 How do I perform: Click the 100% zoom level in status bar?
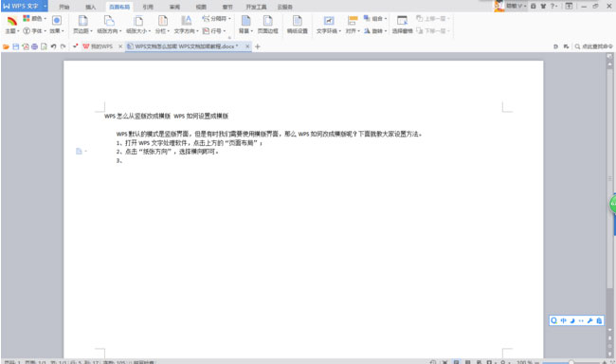click(x=524, y=362)
